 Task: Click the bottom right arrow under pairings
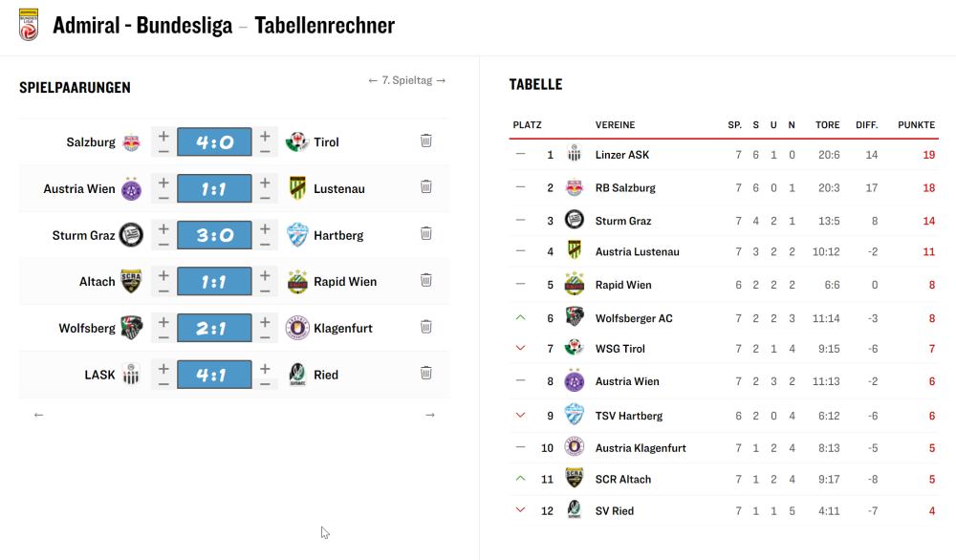[430, 415]
